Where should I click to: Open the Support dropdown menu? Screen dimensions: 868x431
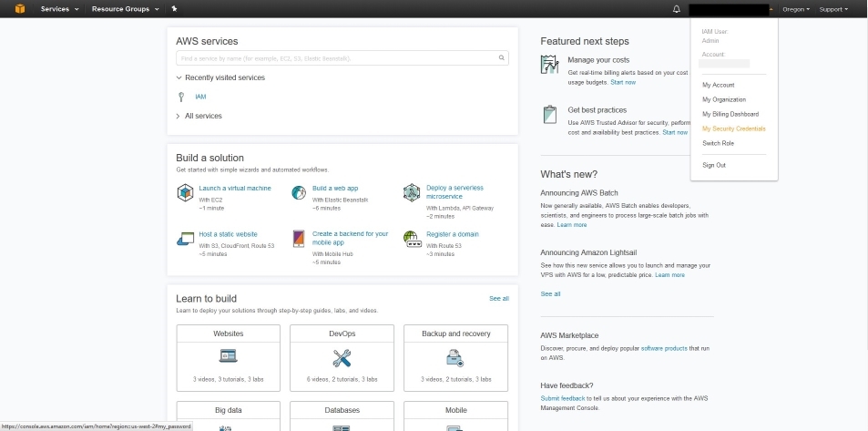[833, 9]
